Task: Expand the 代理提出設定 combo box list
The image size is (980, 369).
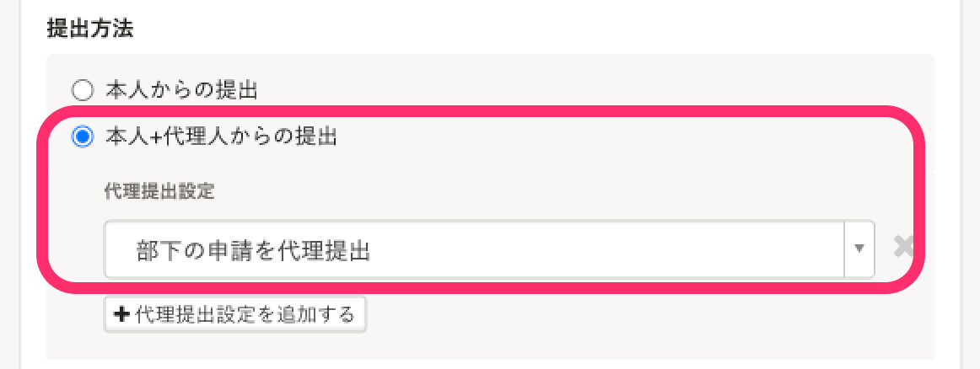Action: [x=859, y=249]
